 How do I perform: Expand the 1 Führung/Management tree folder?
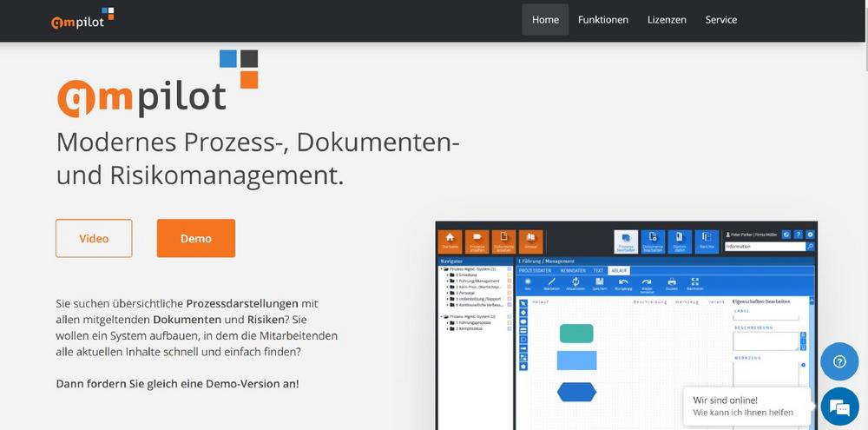[450, 281]
